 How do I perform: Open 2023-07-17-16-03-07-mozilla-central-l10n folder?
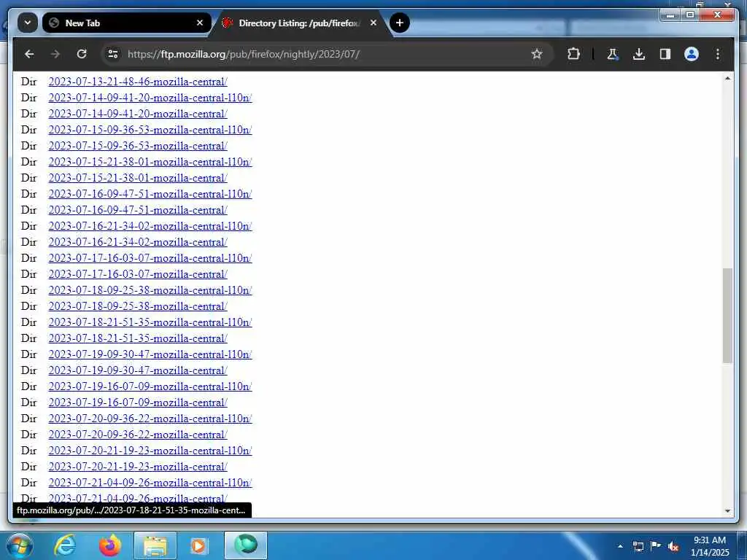point(150,258)
